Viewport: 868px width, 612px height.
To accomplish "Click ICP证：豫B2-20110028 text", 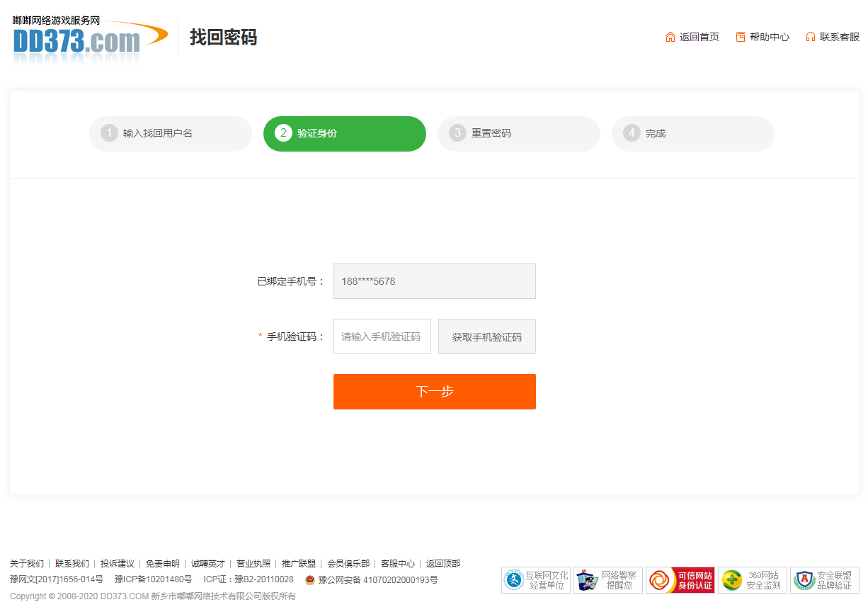I will click(x=249, y=579).
